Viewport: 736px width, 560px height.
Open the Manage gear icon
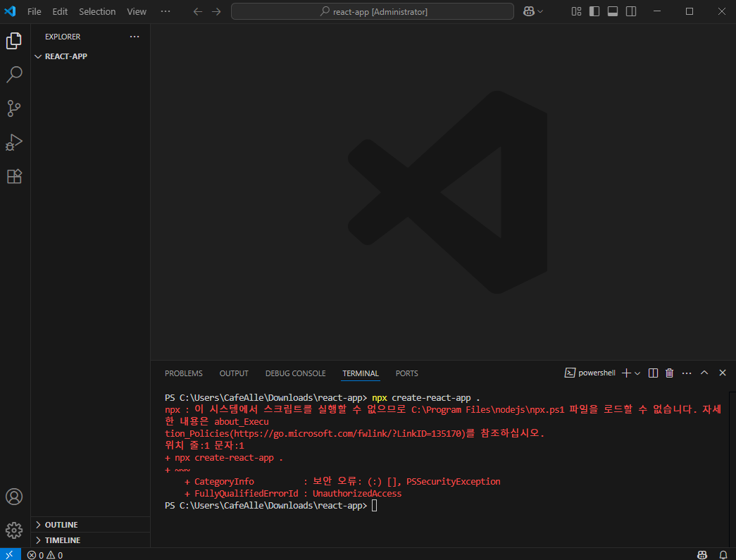14,530
